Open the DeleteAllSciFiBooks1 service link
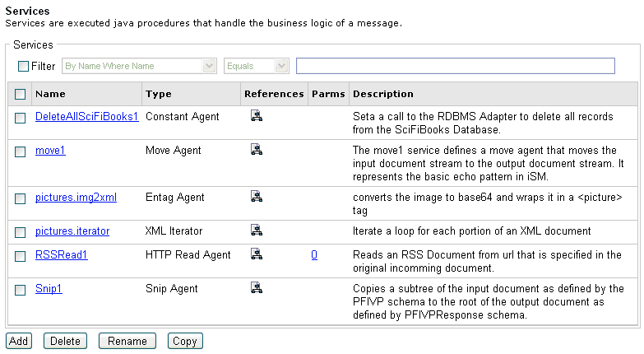The image size is (644, 354). (86, 116)
